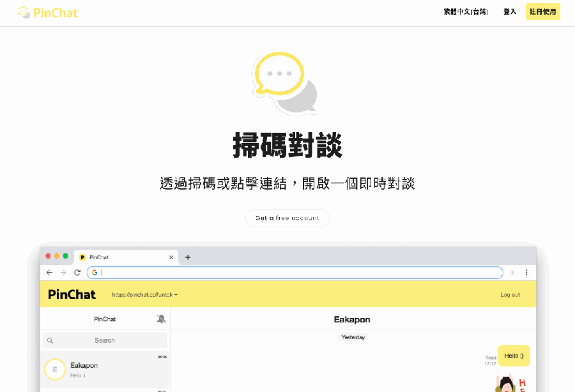This screenshot has height=392, width=575.
Task: Click the Eakapon chat header title
Action: (352, 319)
